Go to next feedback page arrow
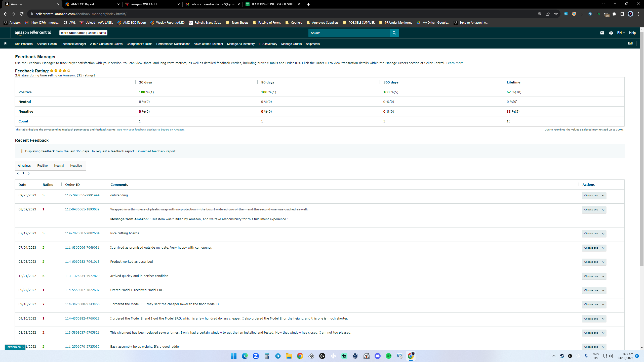This screenshot has width=644, height=362. [x=29, y=173]
